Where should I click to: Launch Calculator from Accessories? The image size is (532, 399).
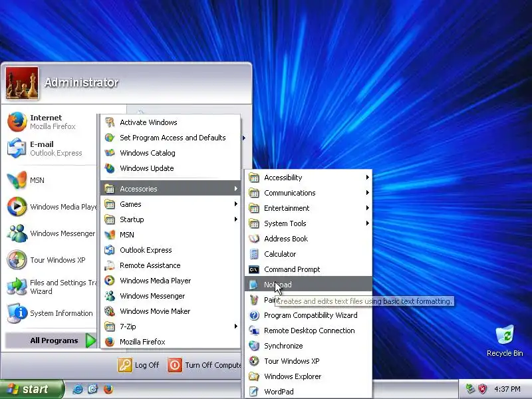(x=309, y=254)
